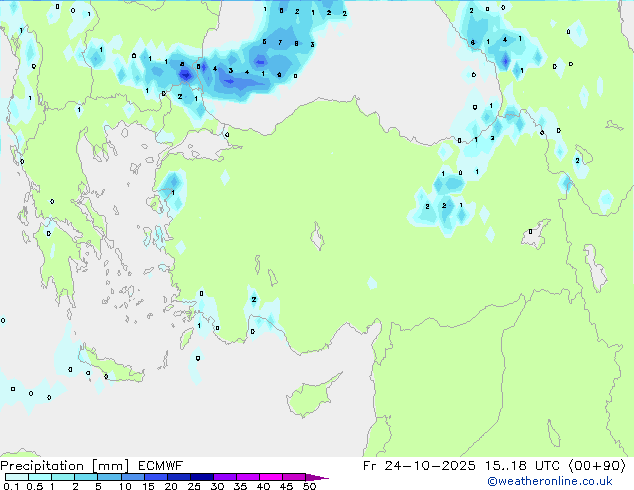634x490 pixels.
Task: Click the legend value "40"
Action: coord(263,486)
